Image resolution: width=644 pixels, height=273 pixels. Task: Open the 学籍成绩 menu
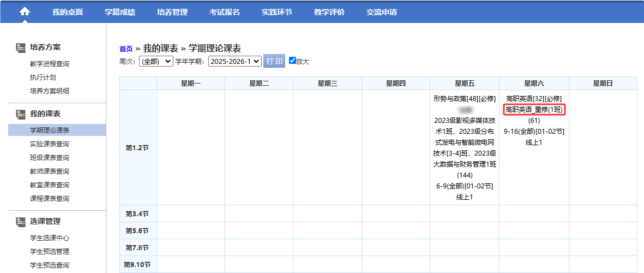click(120, 12)
